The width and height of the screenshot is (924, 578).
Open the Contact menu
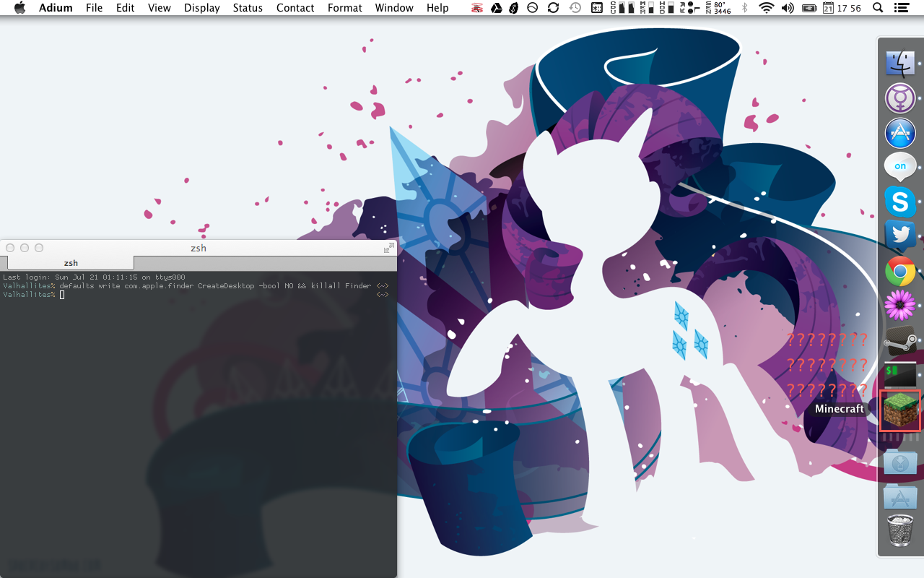pos(295,8)
